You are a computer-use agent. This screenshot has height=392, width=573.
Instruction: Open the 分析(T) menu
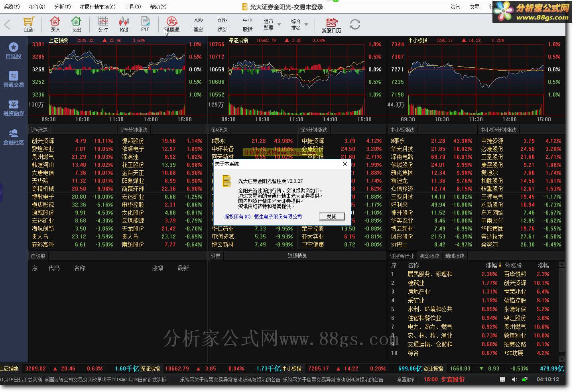point(63,7)
